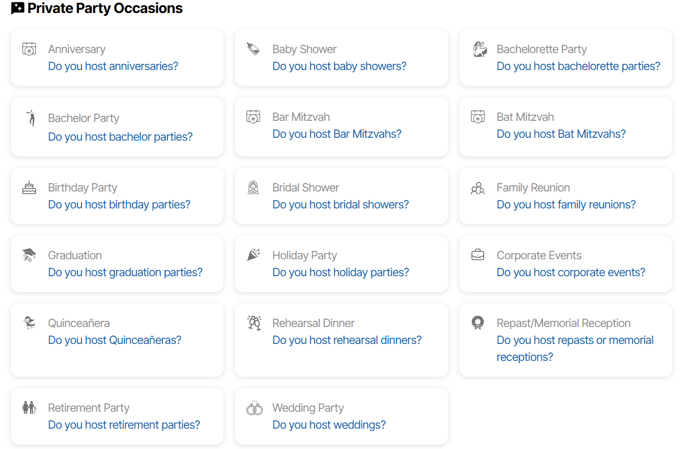Click the Repast/Memorial Reception ribbon icon
The image size is (688, 449).
coord(477,323)
